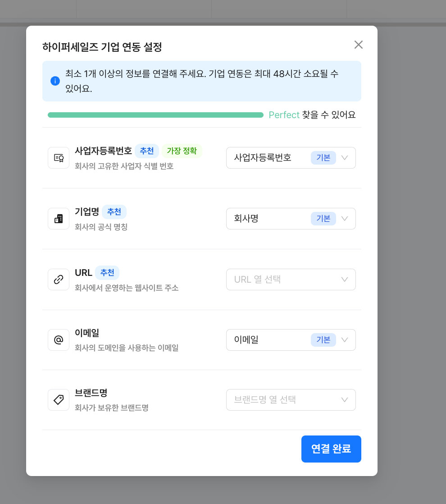Click the 추천 badge beside URL
Screen dimensions: 446x504
(107, 272)
